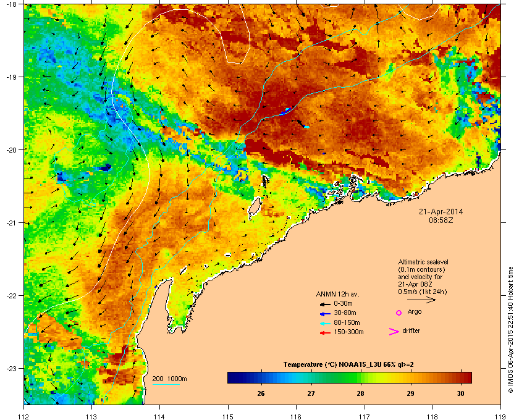Screen dimensions: 519x420
Task: Click the latitude axis label '-23'
Action: [12, 368]
